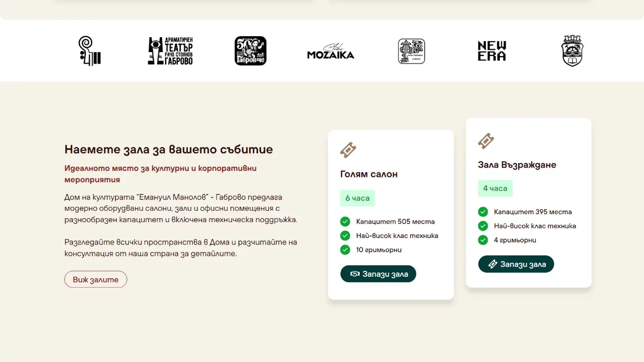Open the Виж залите link button
The width and height of the screenshot is (644, 362).
pos(96,279)
